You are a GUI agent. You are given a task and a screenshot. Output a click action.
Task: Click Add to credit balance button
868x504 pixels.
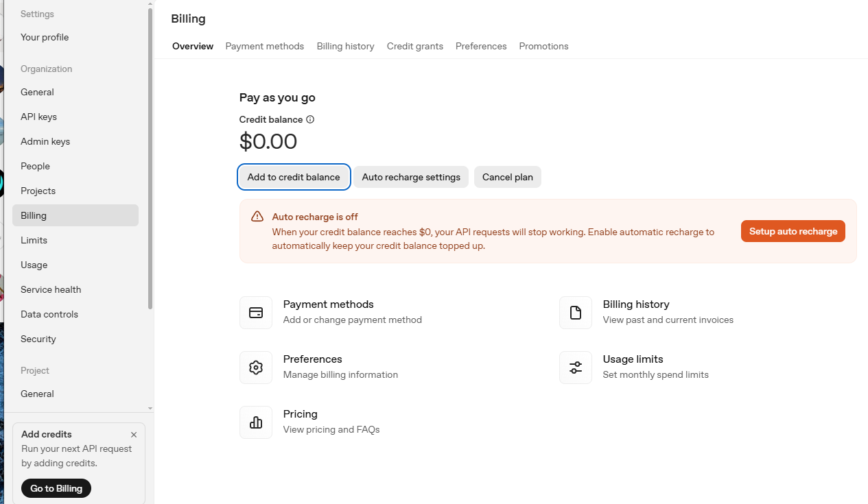click(294, 177)
